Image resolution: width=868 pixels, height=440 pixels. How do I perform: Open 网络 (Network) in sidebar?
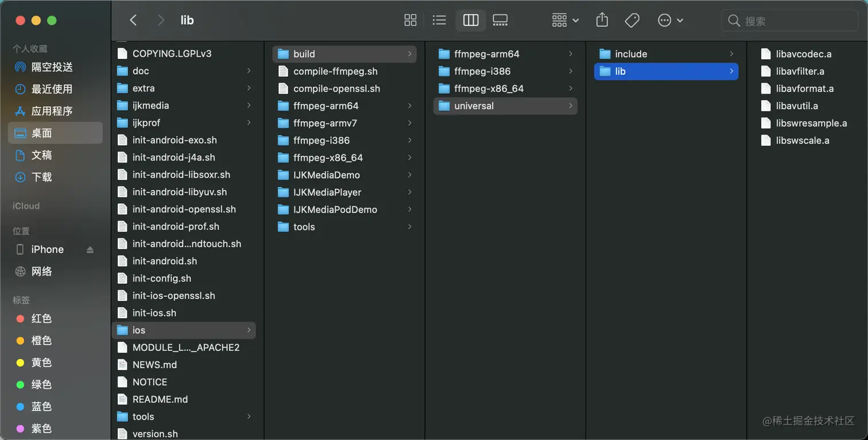[55, 271]
